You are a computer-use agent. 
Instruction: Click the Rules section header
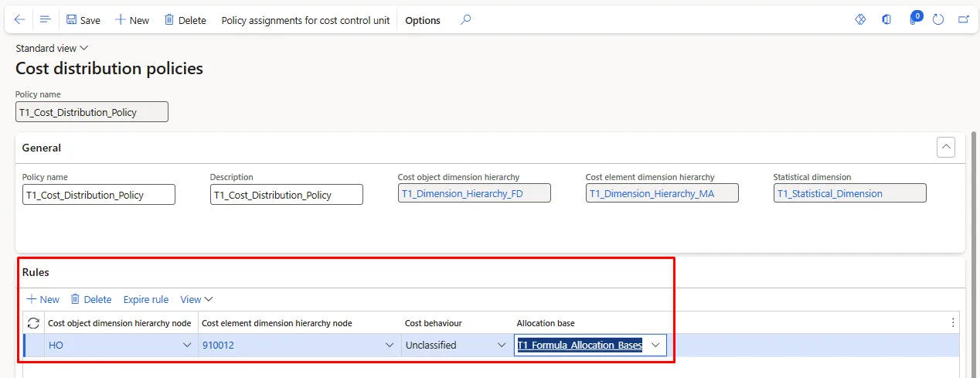(36, 272)
